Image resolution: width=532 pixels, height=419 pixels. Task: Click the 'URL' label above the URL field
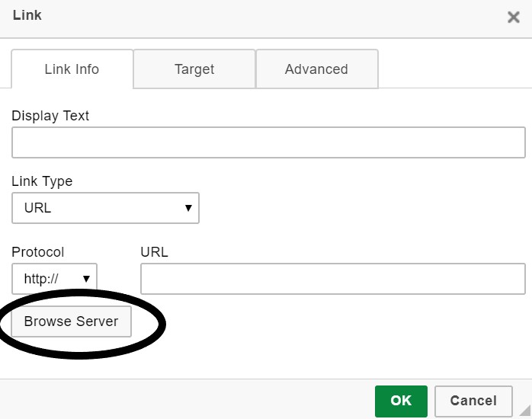154,252
